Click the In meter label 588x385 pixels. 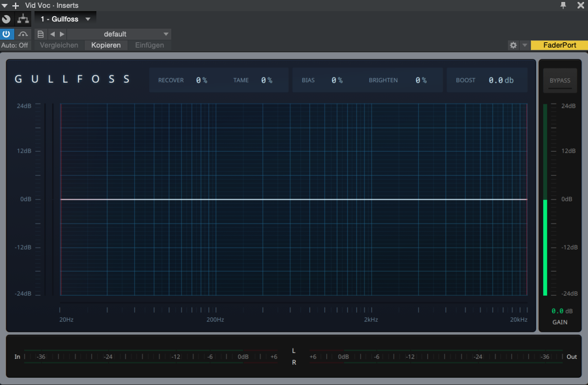[x=17, y=357]
